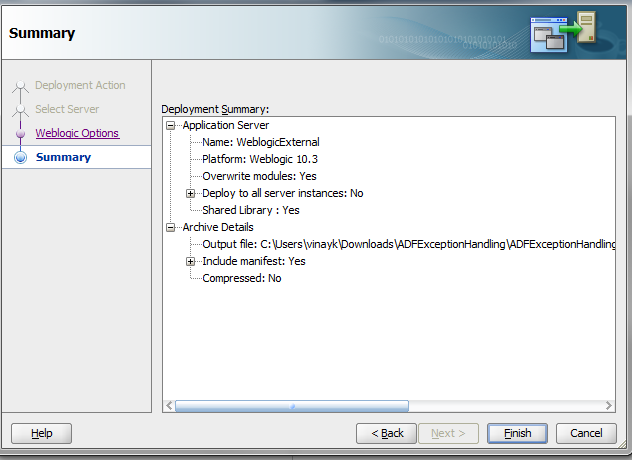Click the Help button
The width and height of the screenshot is (632, 460).
pos(42,433)
